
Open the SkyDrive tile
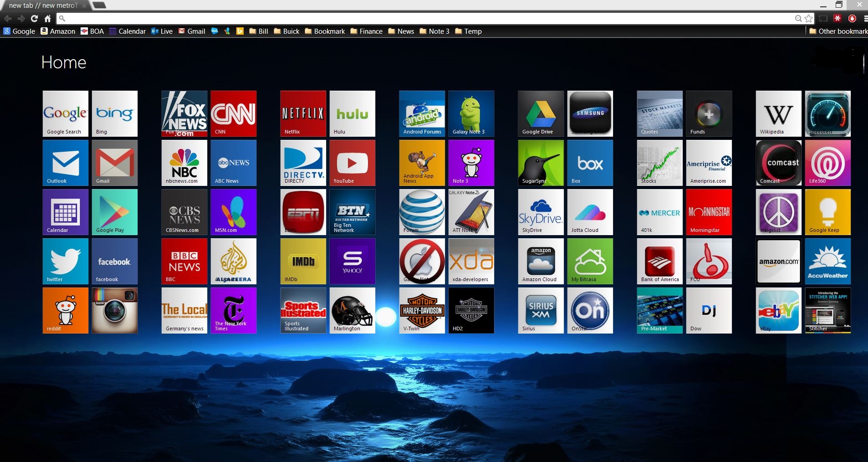tap(541, 212)
